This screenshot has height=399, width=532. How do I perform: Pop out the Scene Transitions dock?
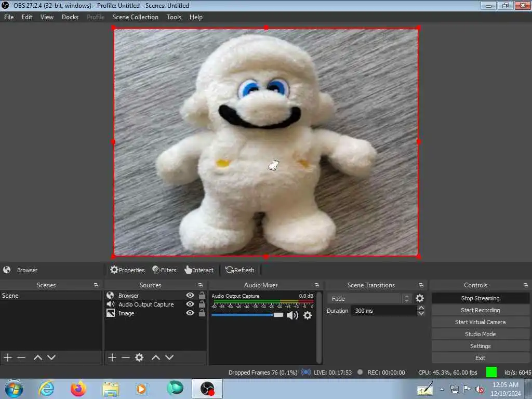(x=421, y=285)
